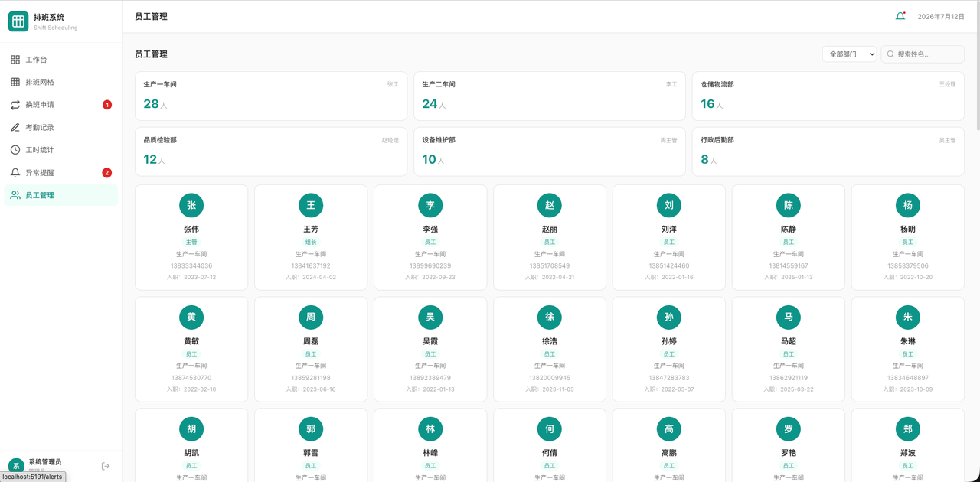
Task: Click phone number 13862921119
Action: click(789, 378)
